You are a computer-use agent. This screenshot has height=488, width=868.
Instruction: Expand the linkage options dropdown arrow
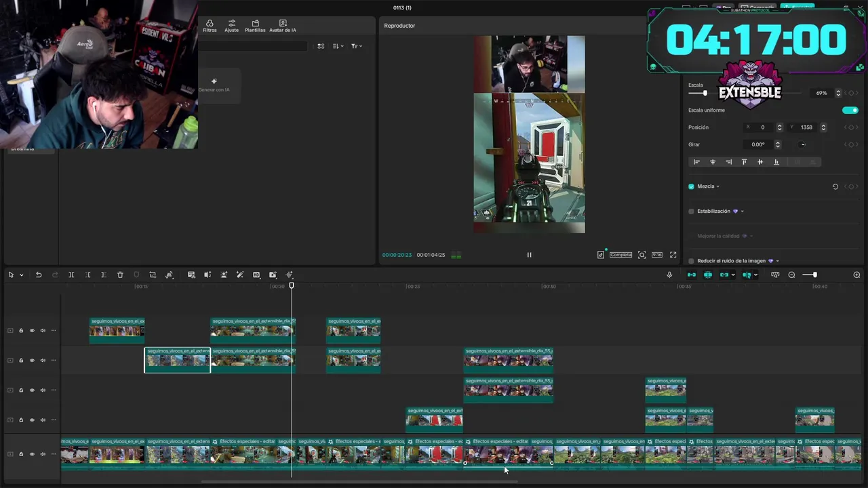(734, 275)
